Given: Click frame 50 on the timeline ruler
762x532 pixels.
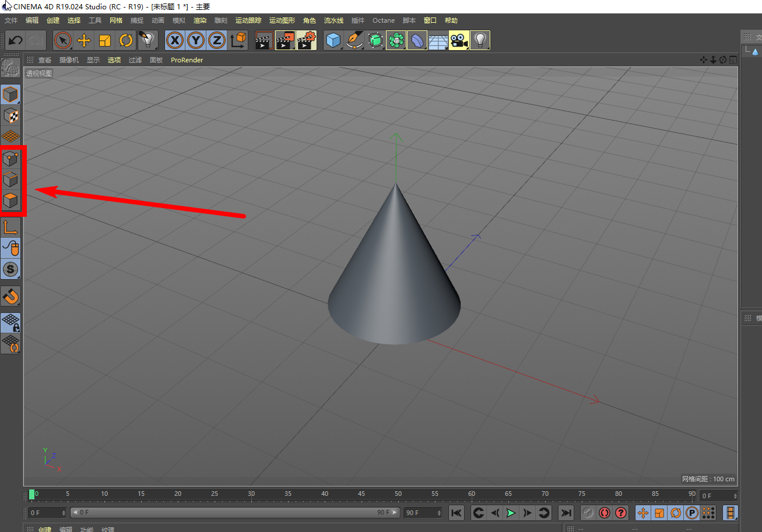Looking at the screenshot, I should tap(398, 495).
